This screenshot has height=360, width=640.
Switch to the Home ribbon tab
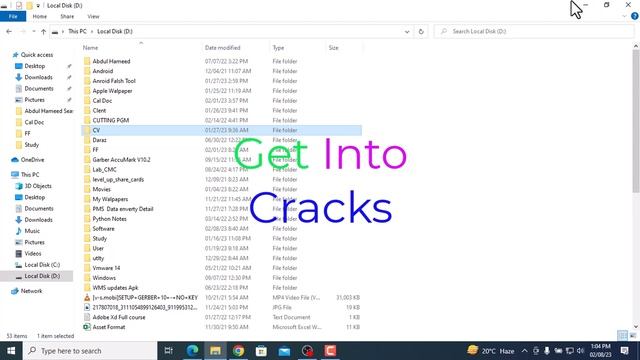point(40,17)
